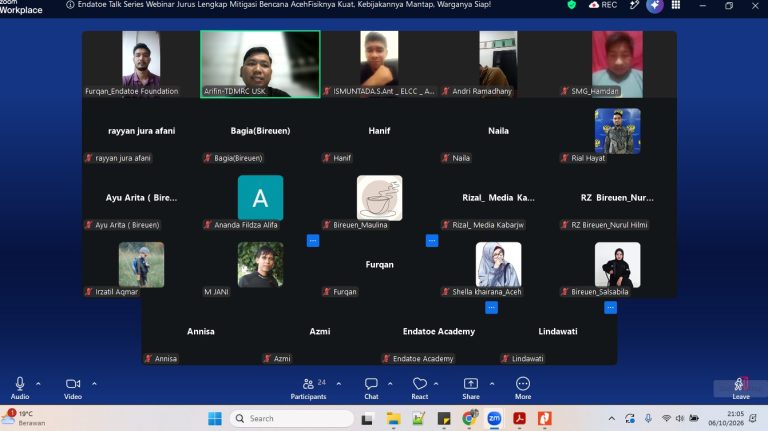
Task: Leave the meeting
Action: point(741,388)
